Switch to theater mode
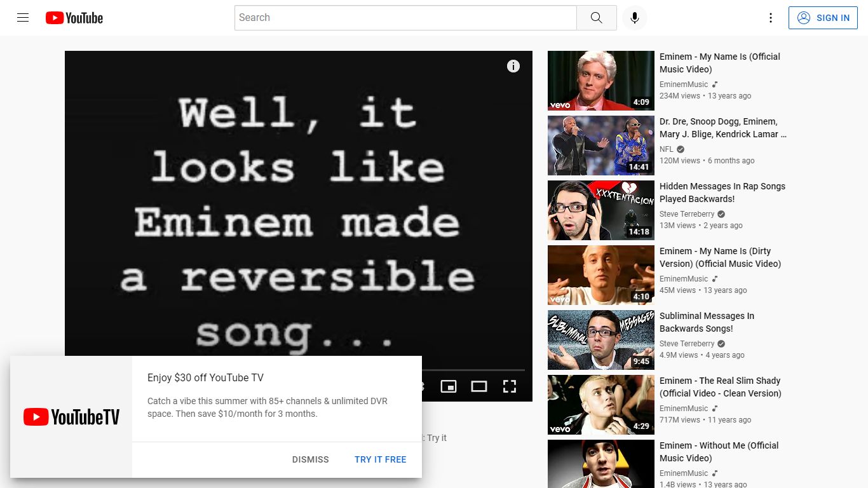The width and height of the screenshot is (868, 488). 478,386
